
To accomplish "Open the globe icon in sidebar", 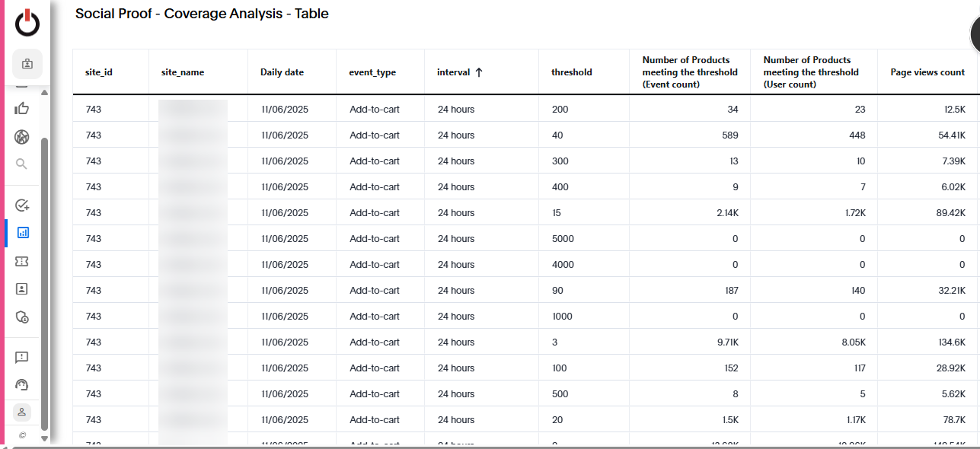I will (x=22, y=137).
